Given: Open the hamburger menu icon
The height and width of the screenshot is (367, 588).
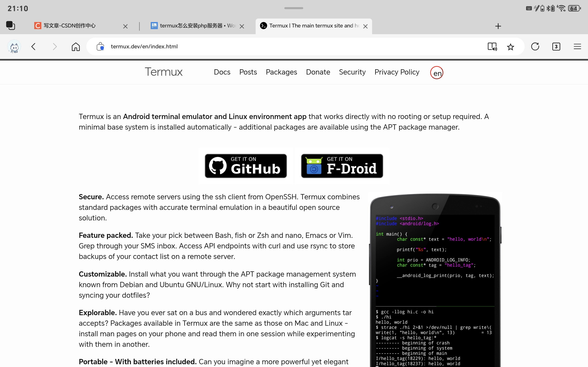Looking at the screenshot, I should click(577, 46).
